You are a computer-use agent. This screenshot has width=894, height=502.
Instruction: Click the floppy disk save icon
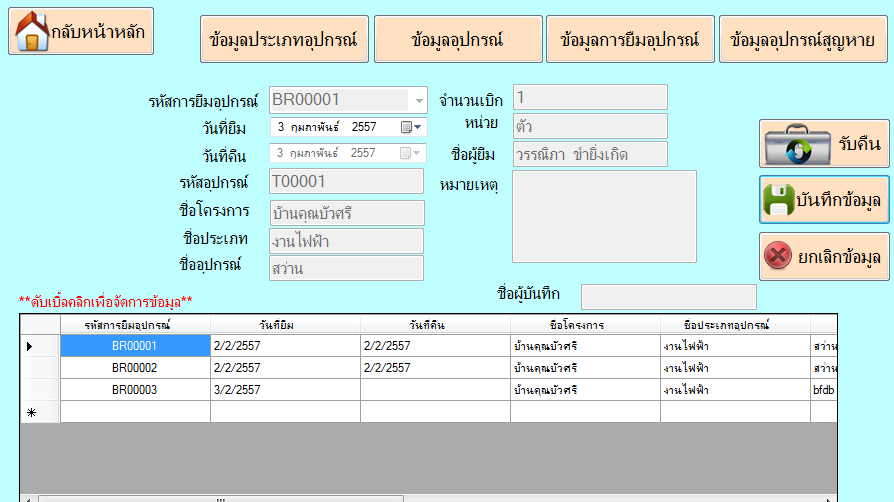tap(779, 201)
